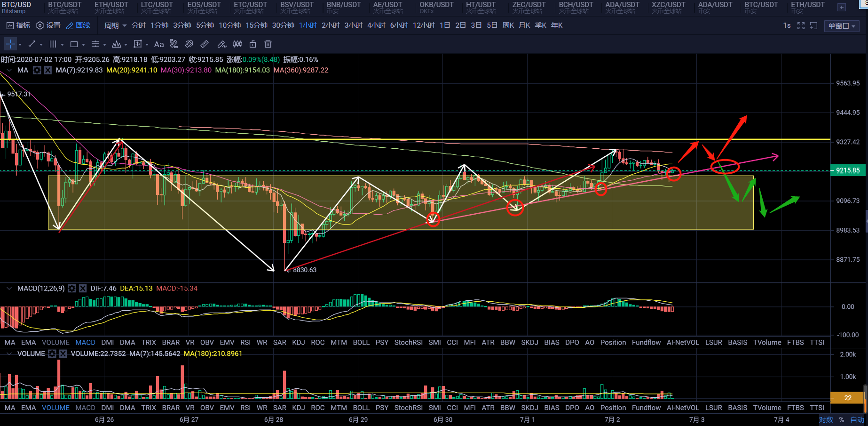Image resolution: width=868 pixels, height=426 pixels.
Task: Click the lock drawings icon
Action: click(253, 44)
